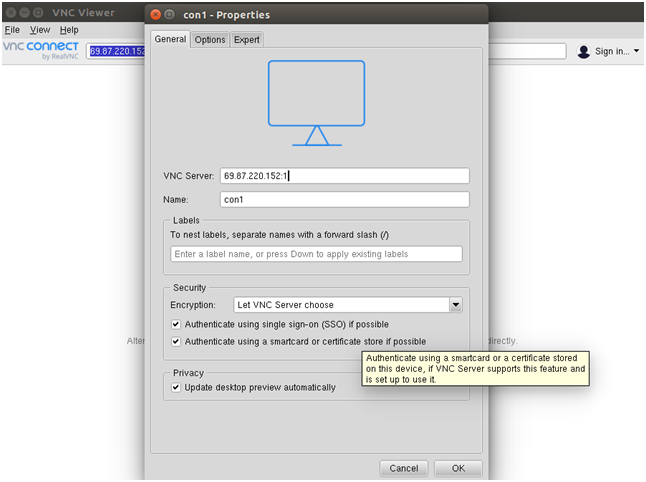Click the Sign in... text
This screenshot has height=482, width=646.
click(x=612, y=51)
